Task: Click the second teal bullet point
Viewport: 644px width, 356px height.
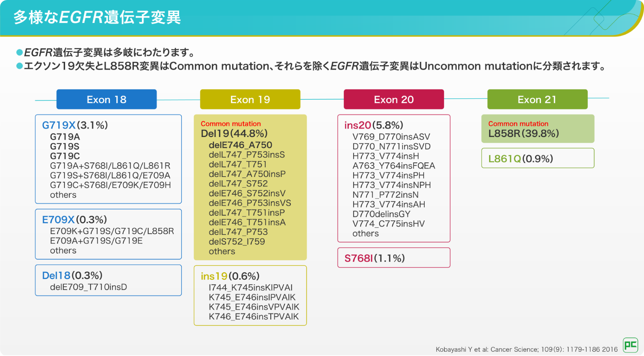Action: [19, 66]
